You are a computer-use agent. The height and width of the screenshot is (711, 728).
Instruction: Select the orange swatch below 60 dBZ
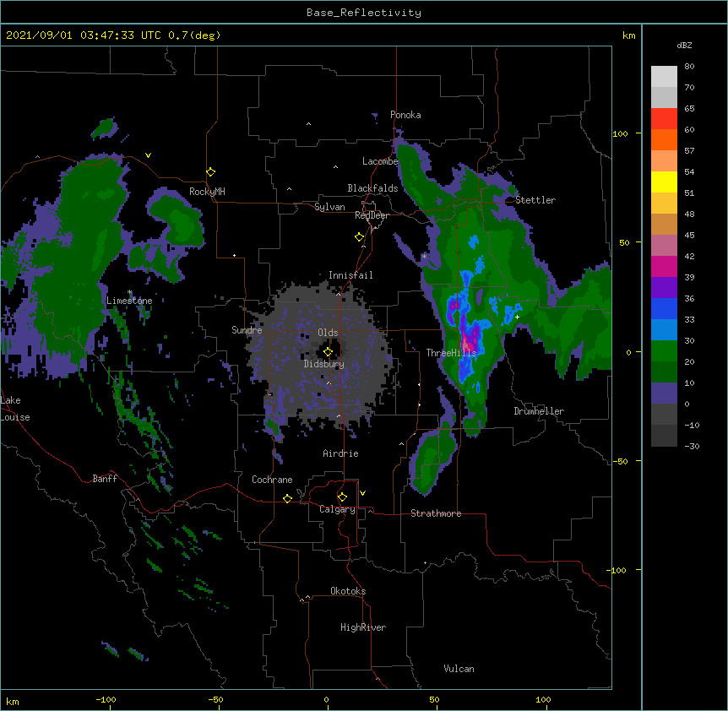click(664, 139)
